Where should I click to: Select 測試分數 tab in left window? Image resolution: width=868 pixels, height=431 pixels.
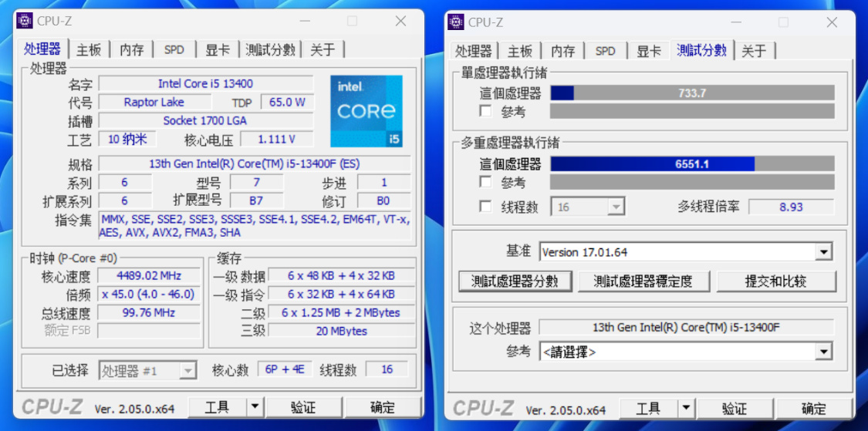click(x=270, y=50)
